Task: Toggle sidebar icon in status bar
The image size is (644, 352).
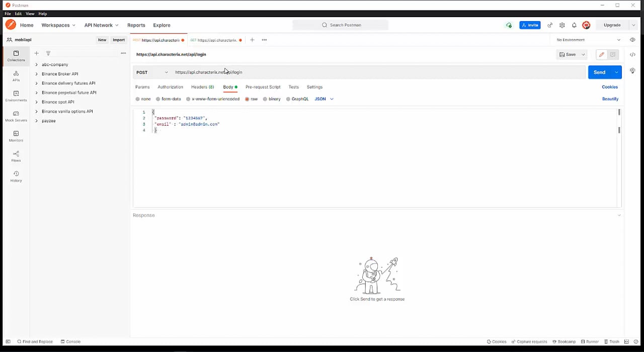Action: pyautogui.click(x=8, y=341)
